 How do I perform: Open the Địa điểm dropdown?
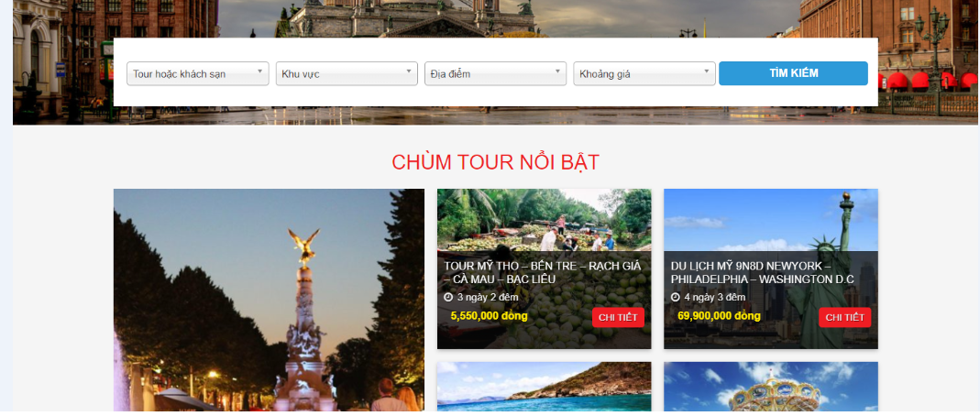tap(496, 73)
